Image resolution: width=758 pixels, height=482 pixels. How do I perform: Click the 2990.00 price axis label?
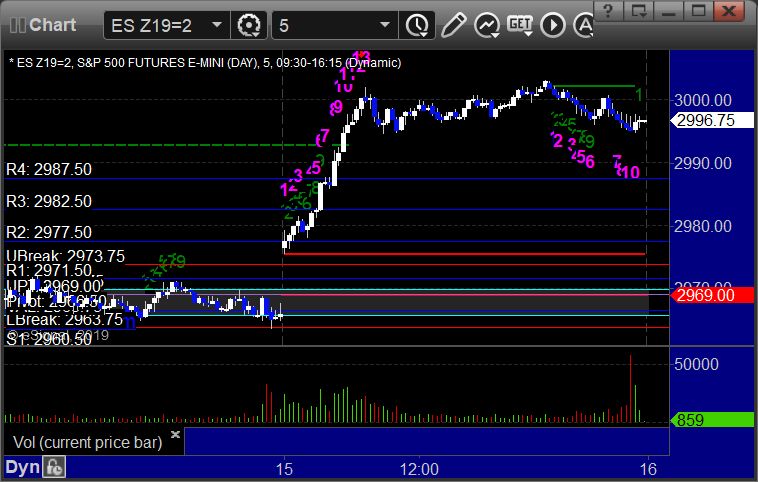pyautogui.click(x=703, y=163)
